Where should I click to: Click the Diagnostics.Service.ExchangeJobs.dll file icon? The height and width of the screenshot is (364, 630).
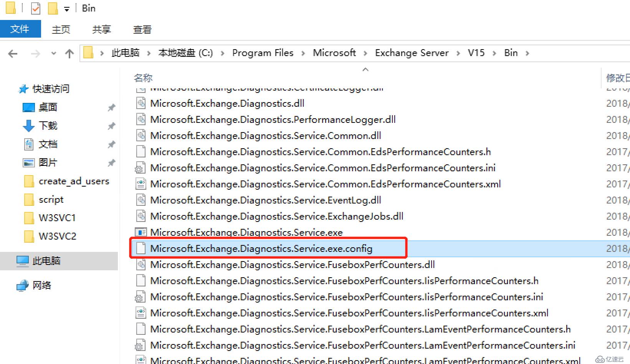click(141, 216)
